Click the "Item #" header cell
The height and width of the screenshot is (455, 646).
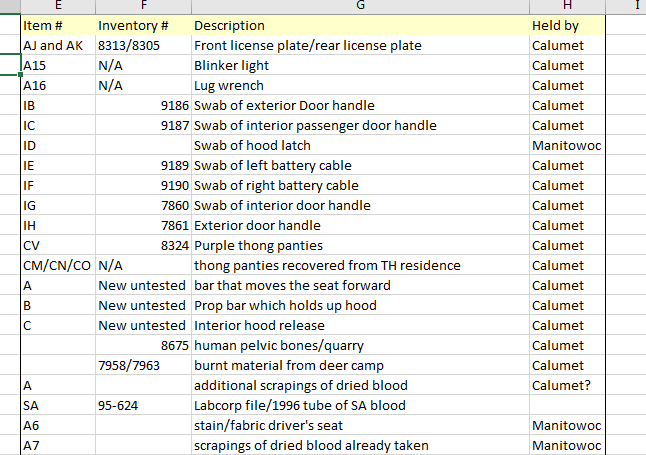point(42,25)
